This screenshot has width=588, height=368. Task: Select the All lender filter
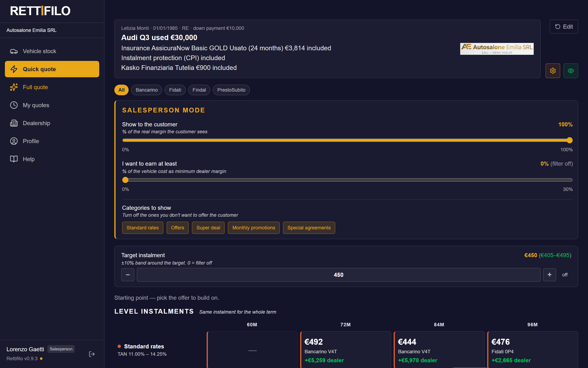(x=121, y=90)
